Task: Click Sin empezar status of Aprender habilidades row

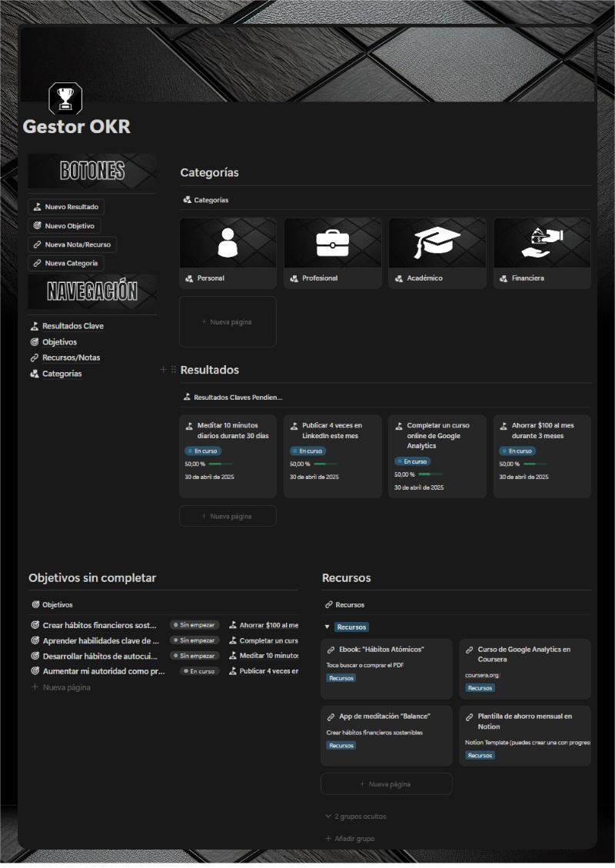Action: coord(194,640)
